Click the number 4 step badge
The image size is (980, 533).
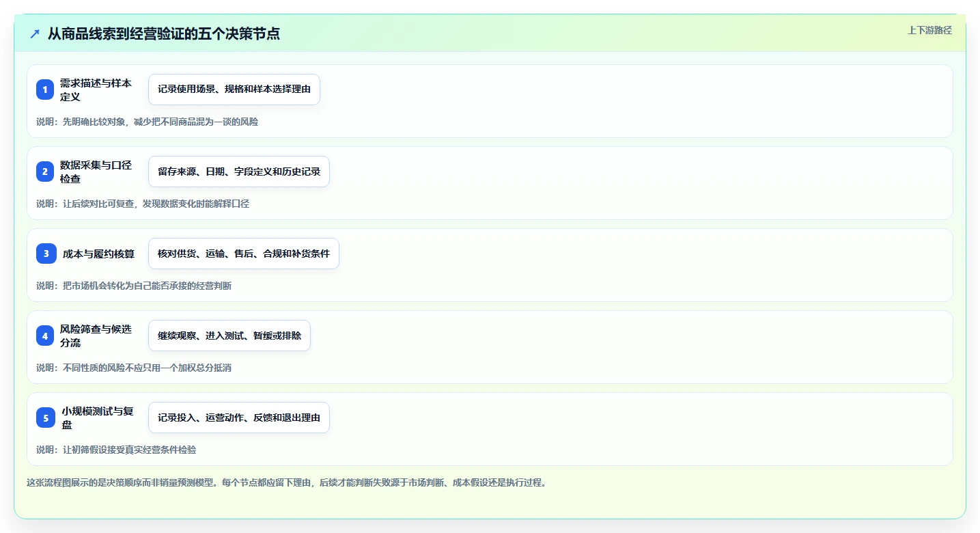pyautogui.click(x=45, y=336)
